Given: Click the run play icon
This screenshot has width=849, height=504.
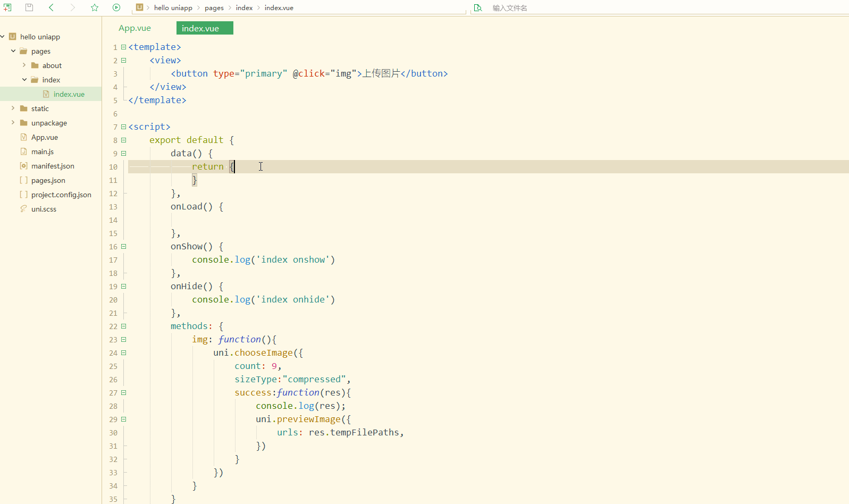Looking at the screenshot, I should 116,7.
